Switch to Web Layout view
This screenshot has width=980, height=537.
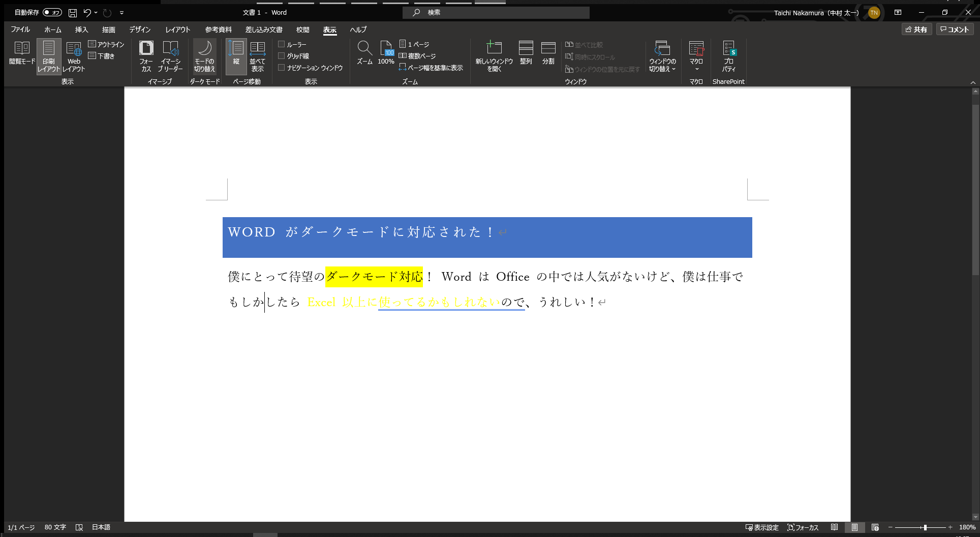pyautogui.click(x=74, y=56)
